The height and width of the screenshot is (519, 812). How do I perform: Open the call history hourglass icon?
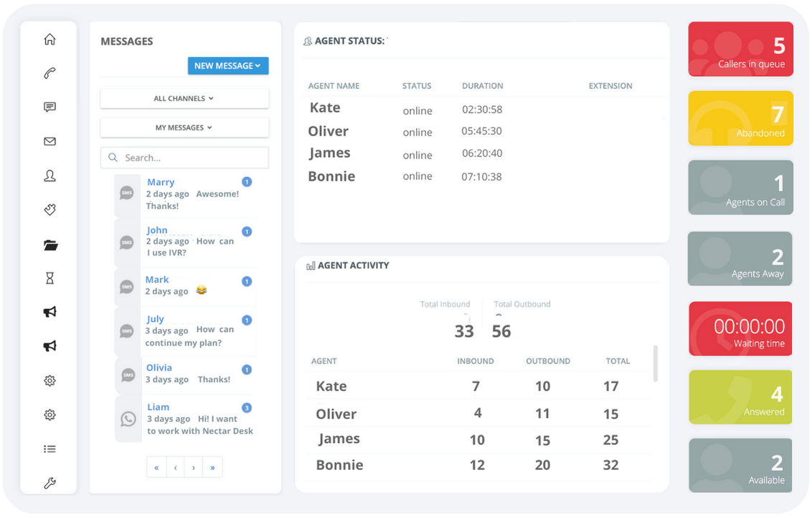coord(49,277)
